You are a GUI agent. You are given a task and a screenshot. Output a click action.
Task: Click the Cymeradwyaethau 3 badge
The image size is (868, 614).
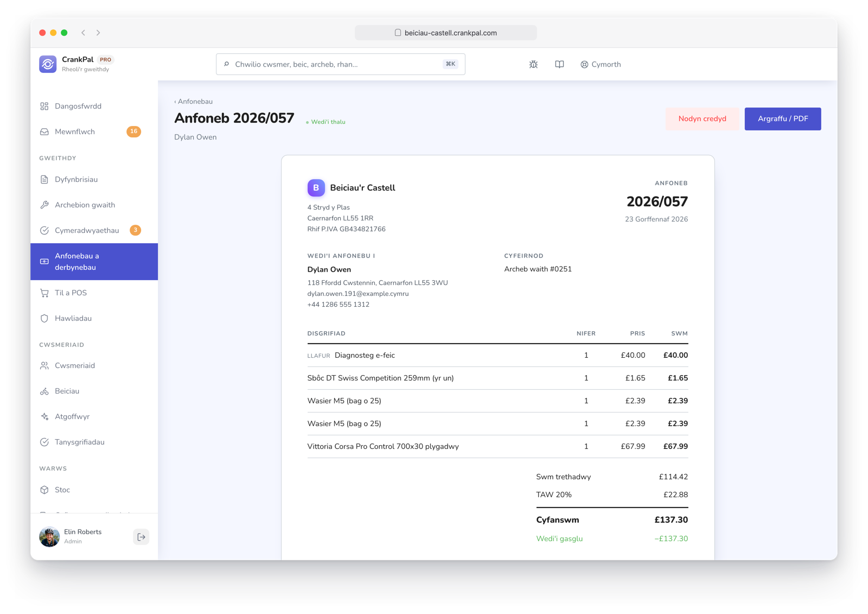click(136, 230)
